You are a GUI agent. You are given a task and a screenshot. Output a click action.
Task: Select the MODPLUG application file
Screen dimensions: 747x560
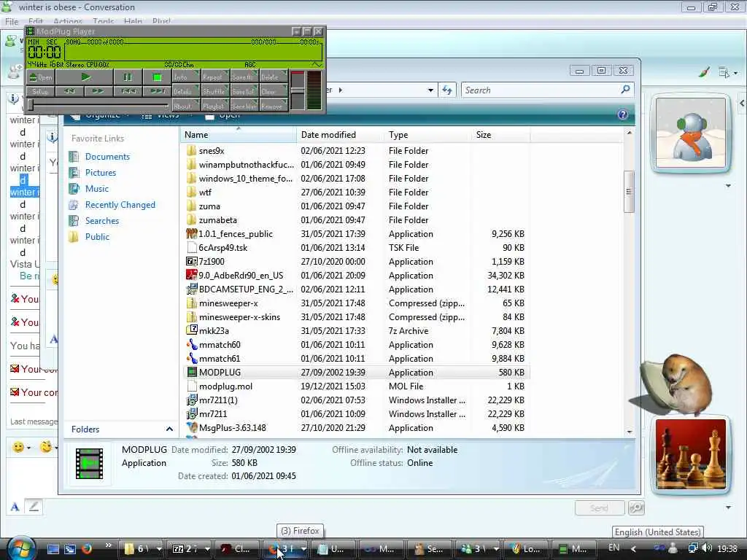(x=220, y=372)
